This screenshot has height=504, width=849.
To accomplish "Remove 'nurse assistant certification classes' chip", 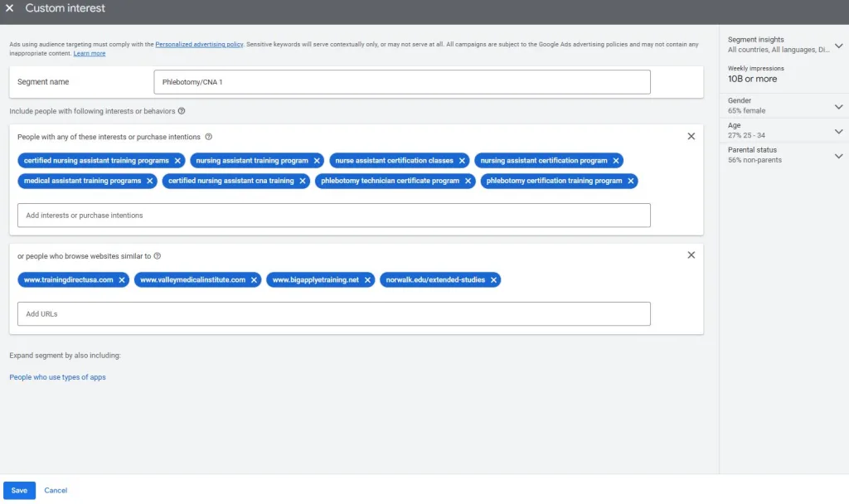I will (x=463, y=161).
